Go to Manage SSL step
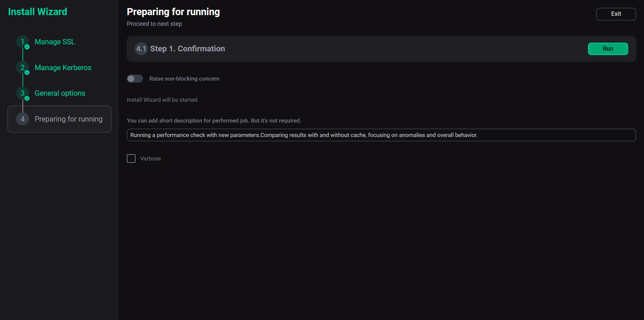Viewport: 644px width, 320px height. click(x=55, y=42)
